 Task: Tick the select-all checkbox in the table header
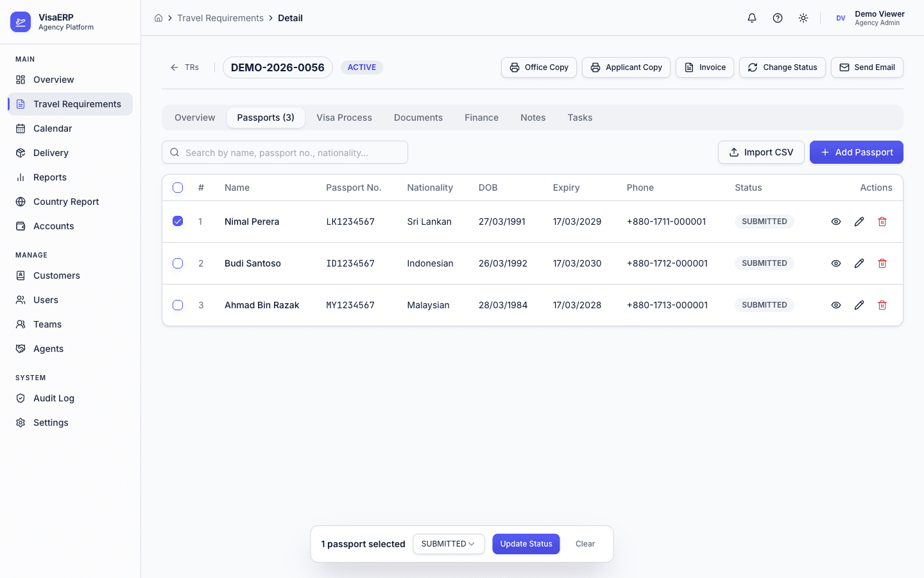178,188
